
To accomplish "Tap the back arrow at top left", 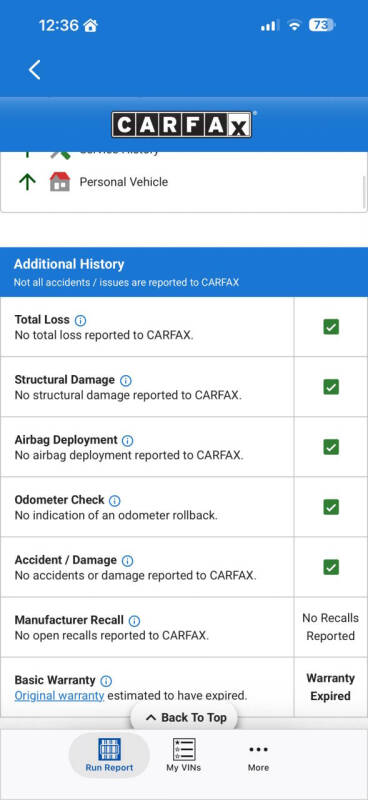I will [x=34, y=69].
